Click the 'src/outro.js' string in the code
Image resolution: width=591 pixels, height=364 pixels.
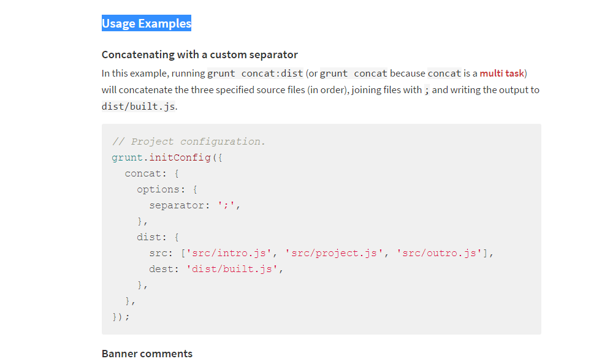pos(439,253)
